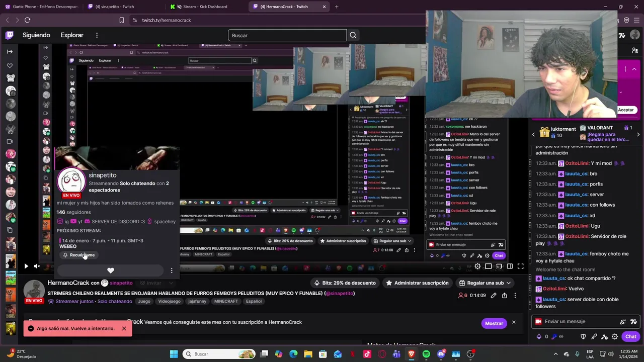Click the followed channels heart icon in sidebar

pos(10,65)
